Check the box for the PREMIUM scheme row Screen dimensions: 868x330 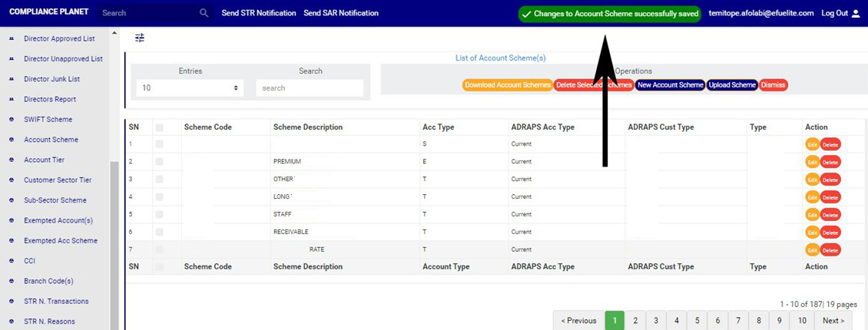coord(160,162)
